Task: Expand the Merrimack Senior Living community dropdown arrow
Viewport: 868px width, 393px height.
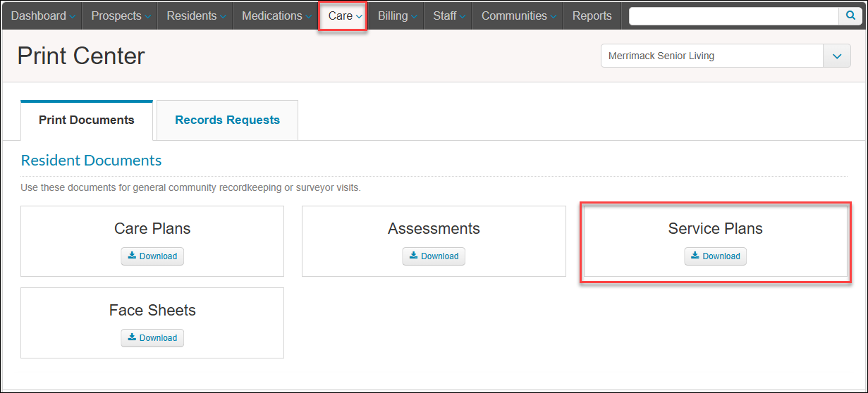Action: coord(837,56)
